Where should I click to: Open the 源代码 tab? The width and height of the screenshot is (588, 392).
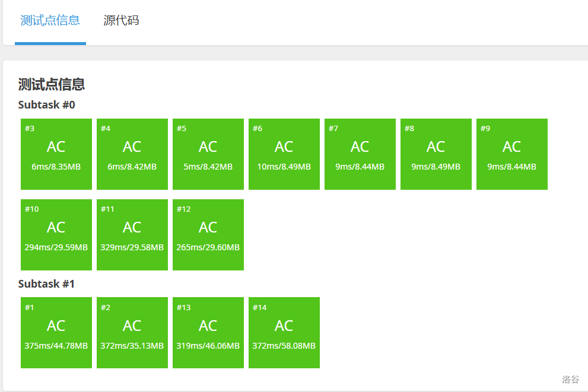click(x=121, y=21)
